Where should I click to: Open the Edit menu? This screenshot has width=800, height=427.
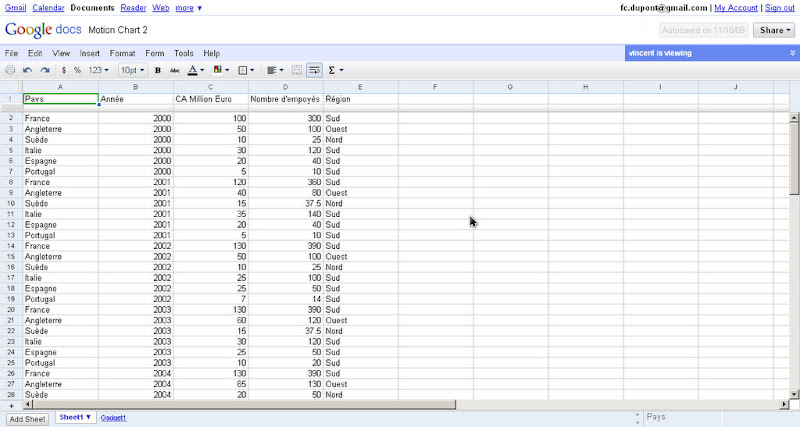[35, 53]
